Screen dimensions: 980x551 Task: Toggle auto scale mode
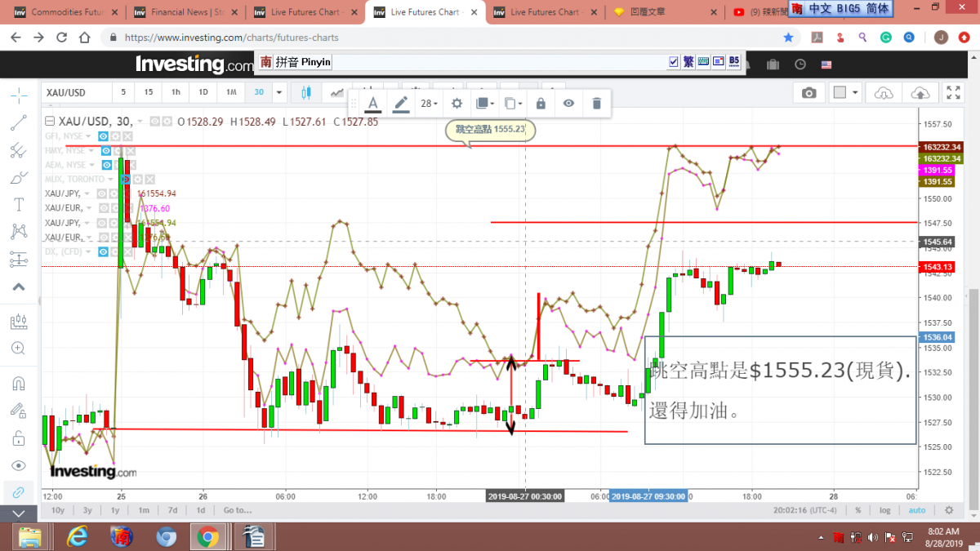click(917, 510)
